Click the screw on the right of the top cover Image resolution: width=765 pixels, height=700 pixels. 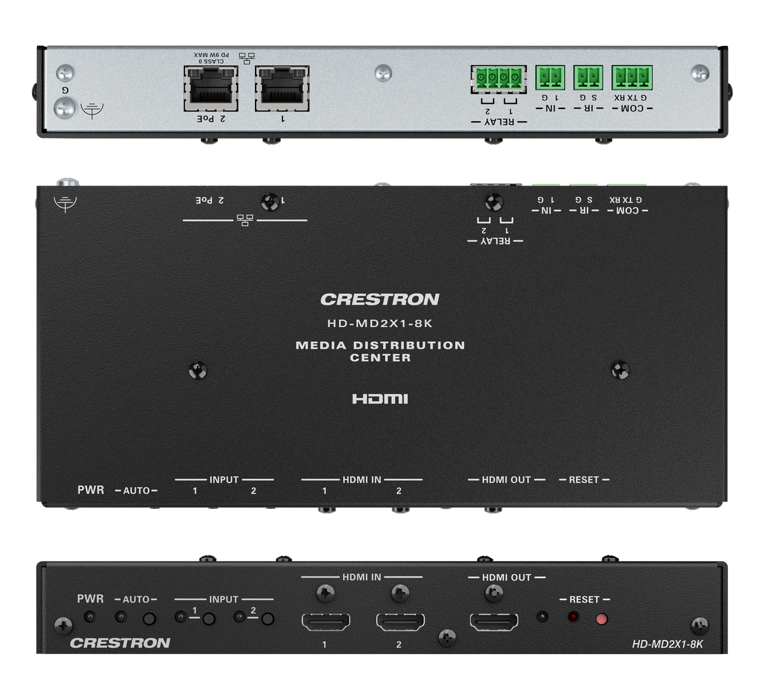(x=620, y=369)
